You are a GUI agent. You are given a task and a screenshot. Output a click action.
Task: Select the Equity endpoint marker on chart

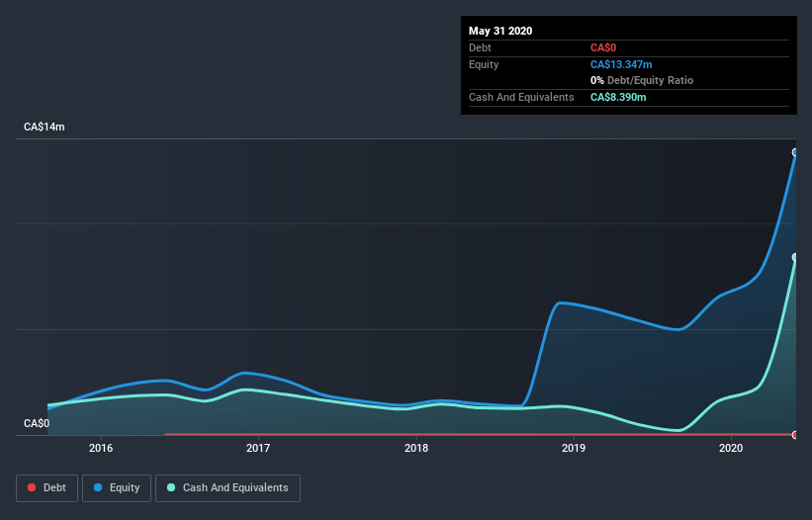[x=795, y=152]
